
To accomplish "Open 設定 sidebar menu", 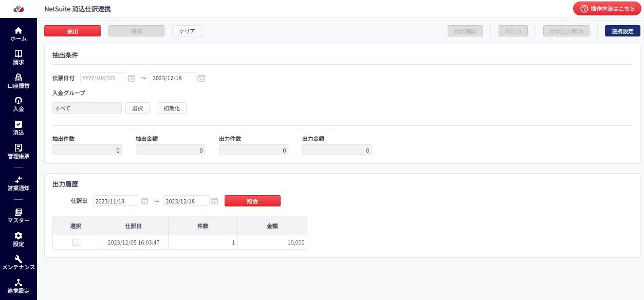I will point(19,239).
